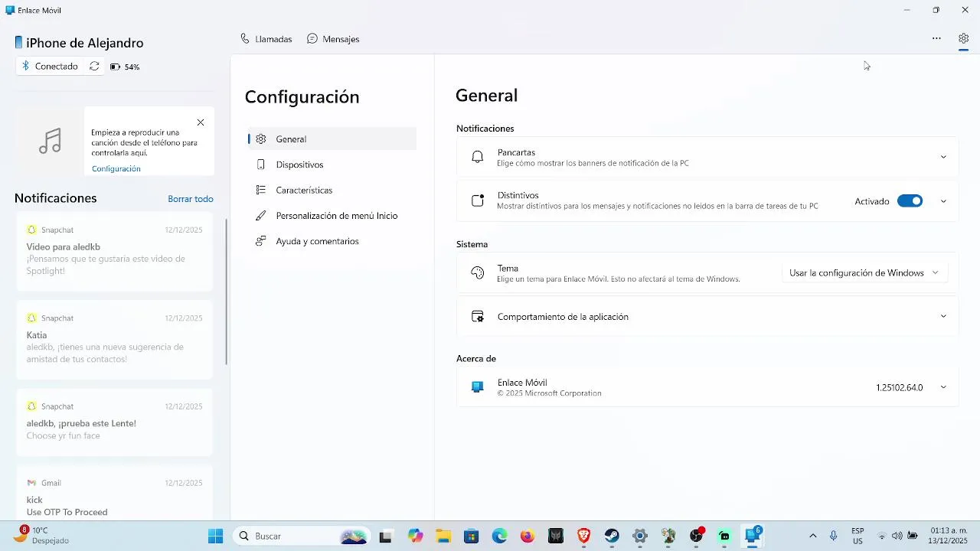Click the refresh connection icon
980x551 pixels.
point(94,67)
